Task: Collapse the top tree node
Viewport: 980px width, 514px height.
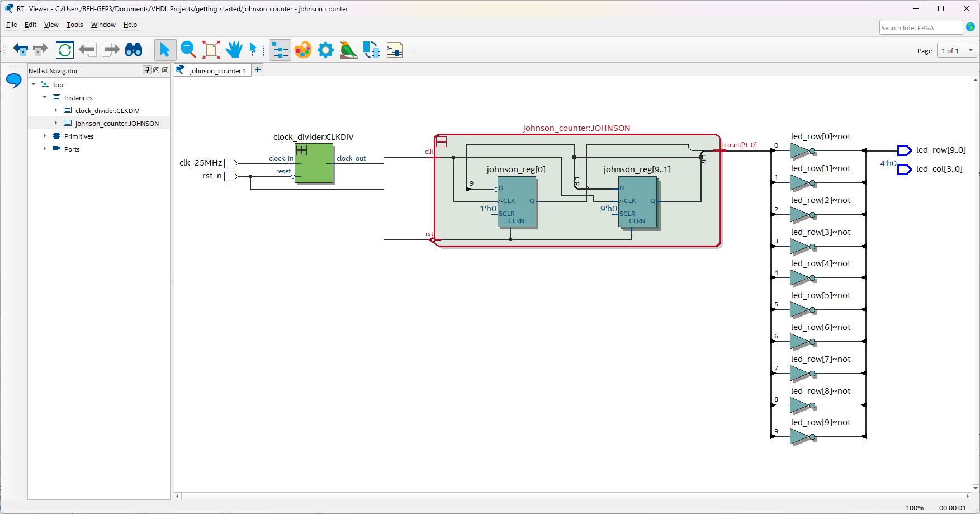Action: point(34,84)
